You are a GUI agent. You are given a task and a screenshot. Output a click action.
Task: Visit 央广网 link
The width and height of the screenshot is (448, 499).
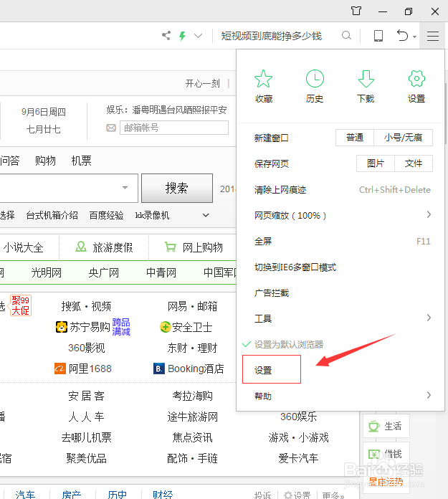[x=104, y=272]
